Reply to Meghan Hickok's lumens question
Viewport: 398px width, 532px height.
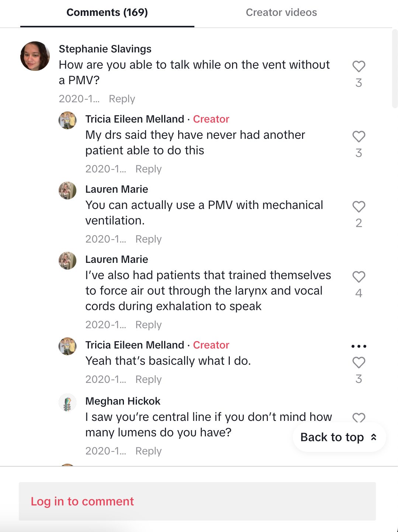coord(148,451)
